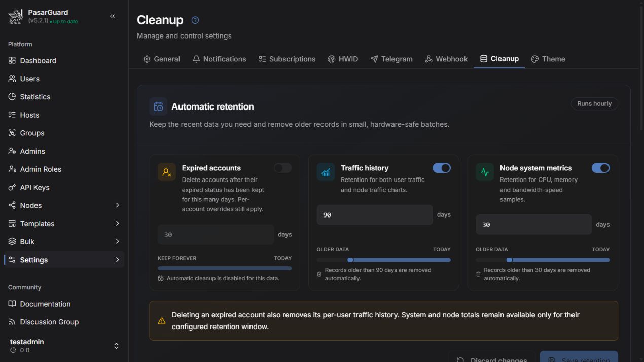Open the Documentation link
Screen dimensions: 644x362
tap(64, 304)
